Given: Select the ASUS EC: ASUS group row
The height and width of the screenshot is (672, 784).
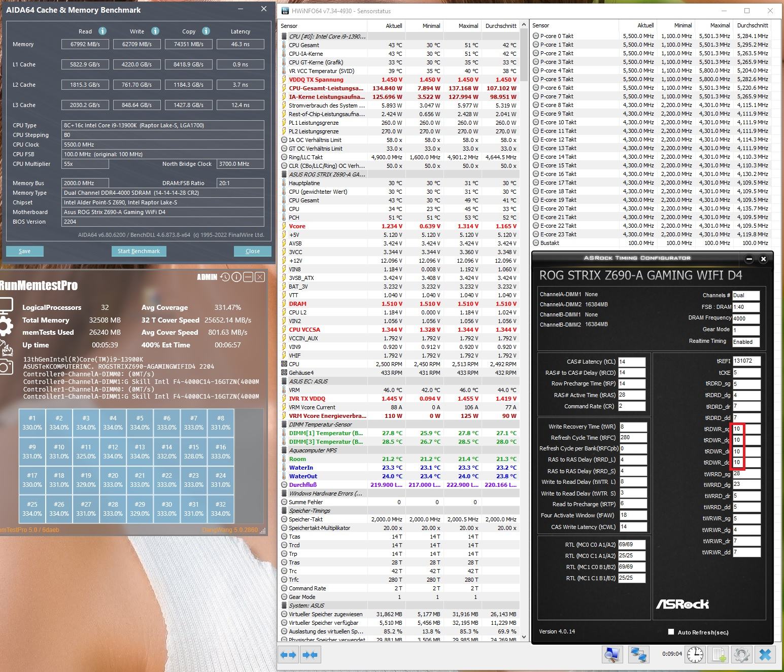Looking at the screenshot, I should pyautogui.click(x=399, y=381).
